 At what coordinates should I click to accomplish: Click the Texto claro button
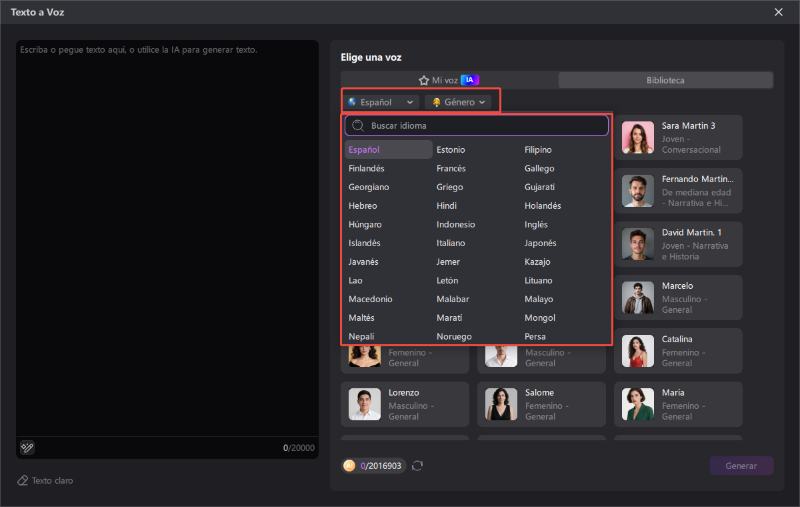45,480
